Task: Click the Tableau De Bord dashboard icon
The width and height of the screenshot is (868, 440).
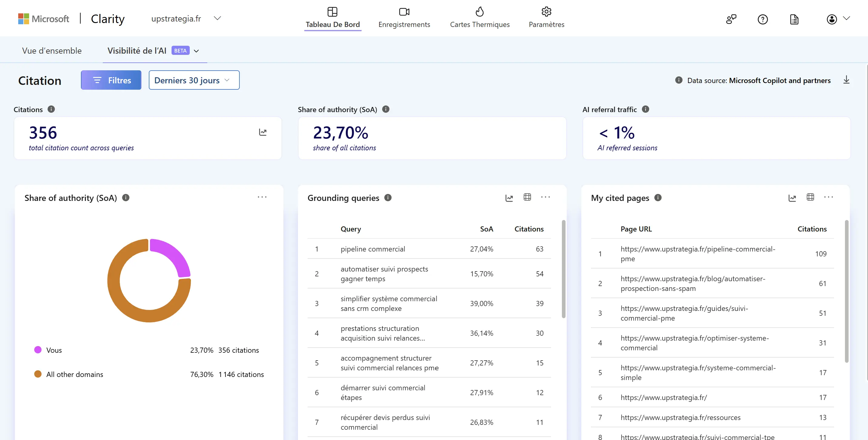Action: point(332,12)
